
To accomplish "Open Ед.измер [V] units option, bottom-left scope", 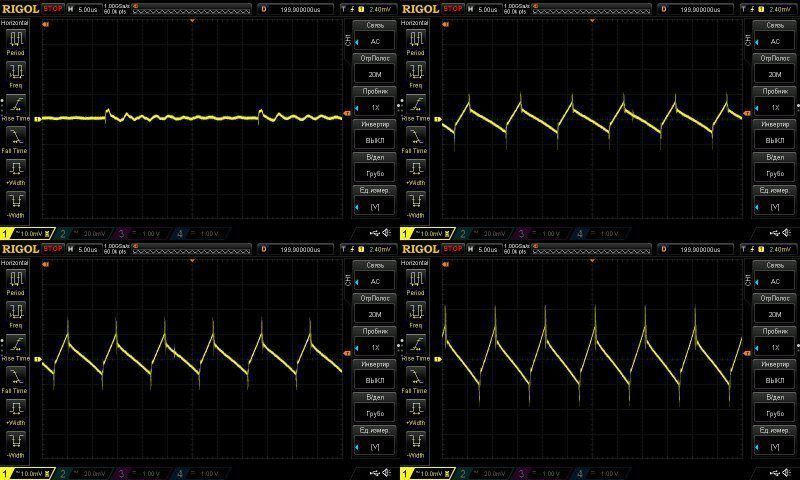I will [x=375, y=440].
